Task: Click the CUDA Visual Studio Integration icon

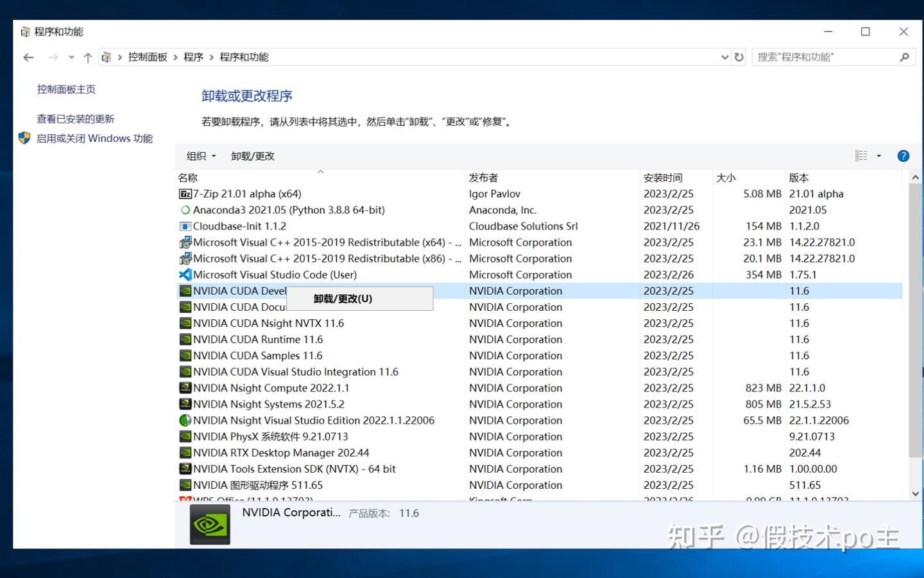Action: 185,372
